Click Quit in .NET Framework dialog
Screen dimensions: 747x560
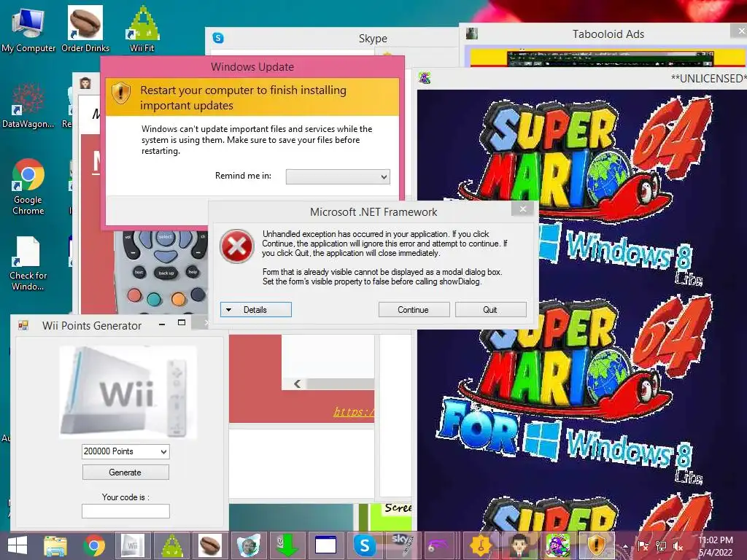coord(491,309)
